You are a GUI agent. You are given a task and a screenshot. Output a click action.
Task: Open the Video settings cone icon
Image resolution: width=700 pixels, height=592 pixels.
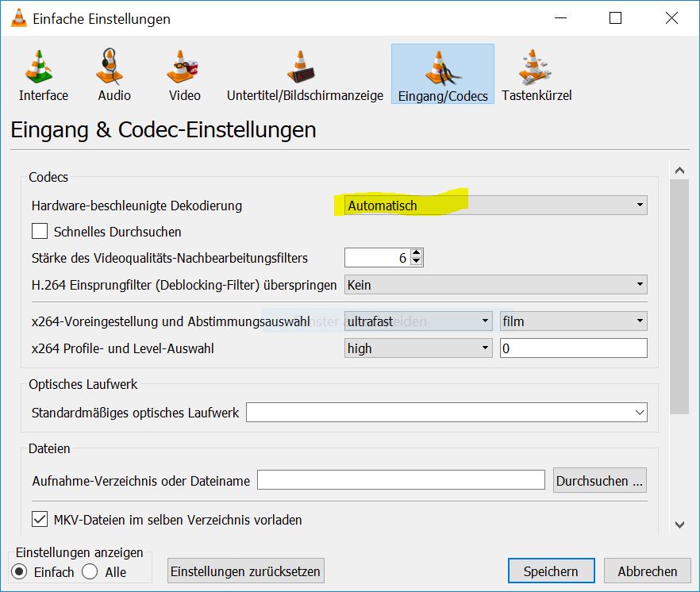pyautogui.click(x=181, y=67)
